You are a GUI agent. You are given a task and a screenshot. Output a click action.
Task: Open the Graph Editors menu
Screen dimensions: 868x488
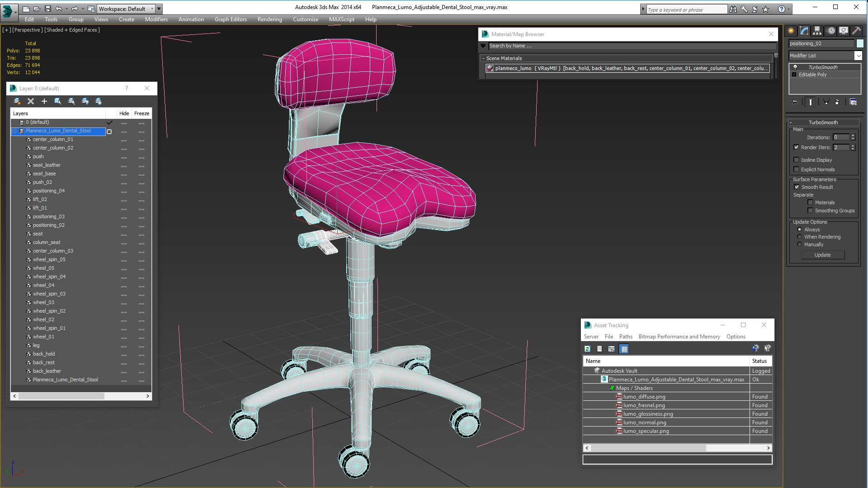231,19
